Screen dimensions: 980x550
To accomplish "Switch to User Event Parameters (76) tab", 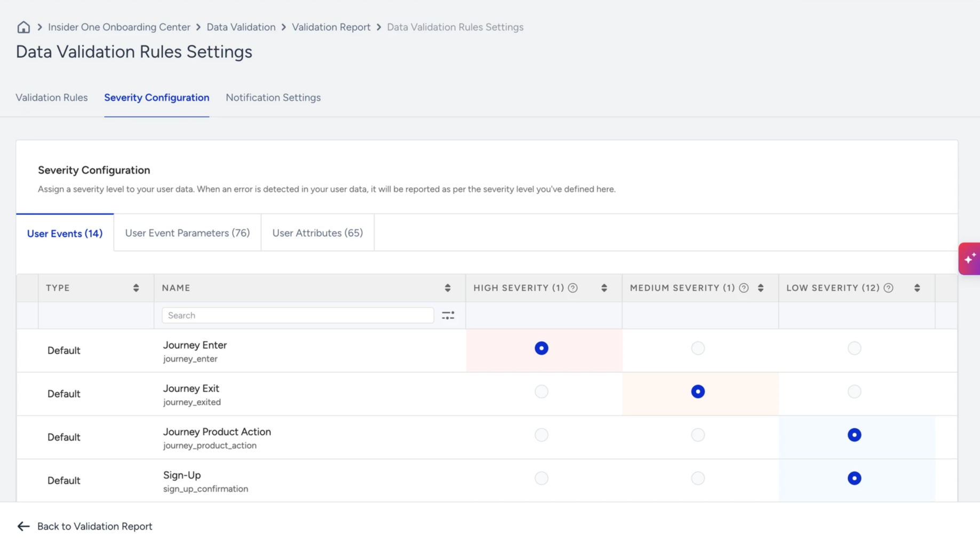I will tap(187, 233).
